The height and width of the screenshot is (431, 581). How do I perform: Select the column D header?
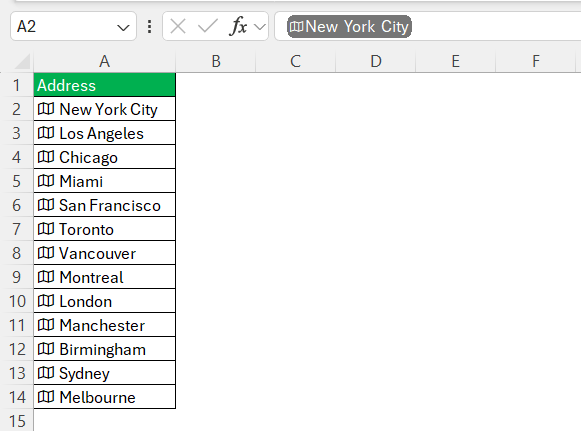pyautogui.click(x=376, y=62)
